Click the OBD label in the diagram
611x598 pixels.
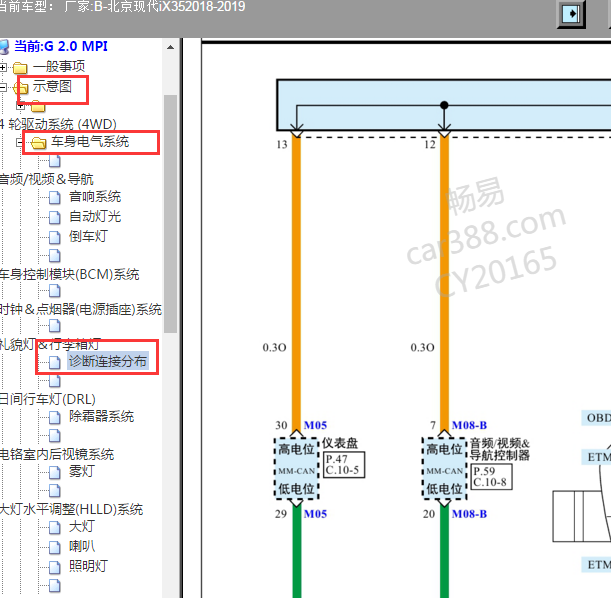point(598,418)
